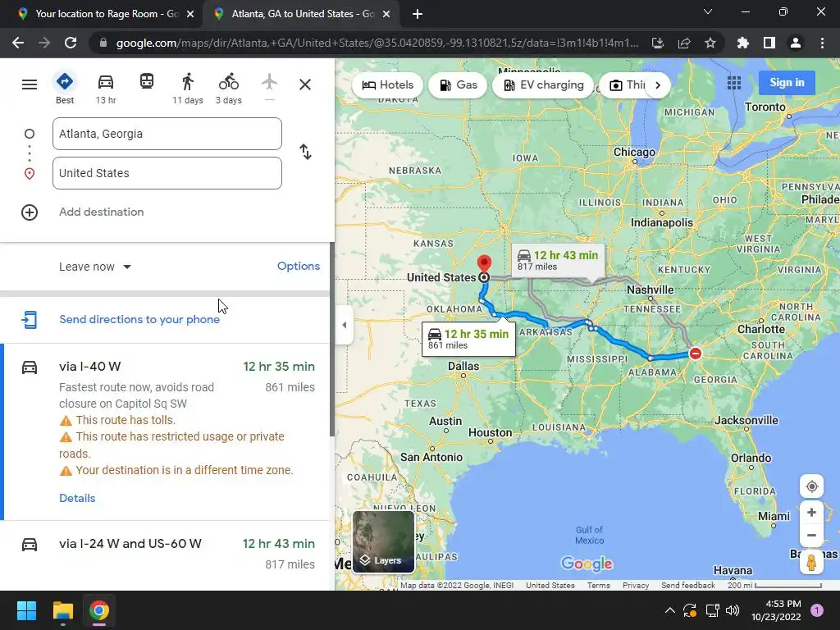840x630 pixels.
Task: Click the 12 hr 35 min route callout on map
Action: 468,339
